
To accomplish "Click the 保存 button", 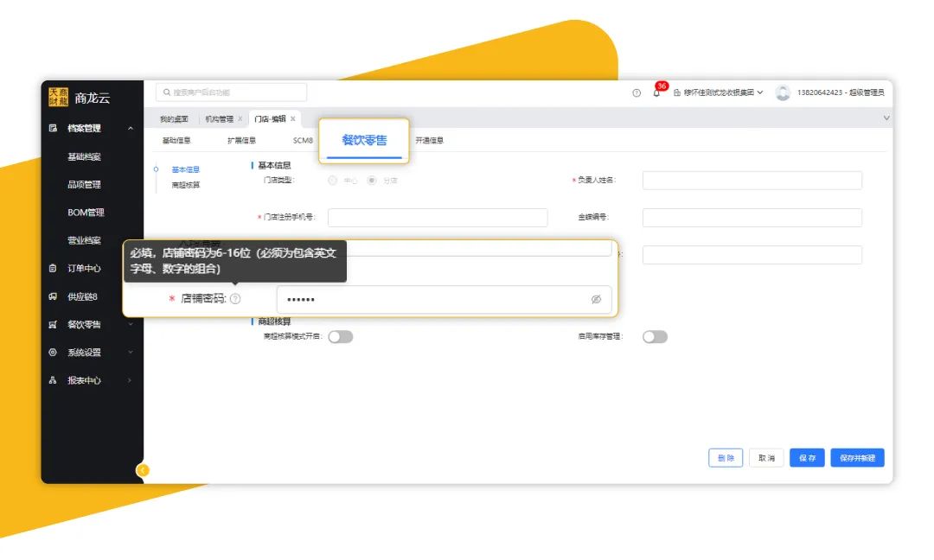I will tap(807, 458).
